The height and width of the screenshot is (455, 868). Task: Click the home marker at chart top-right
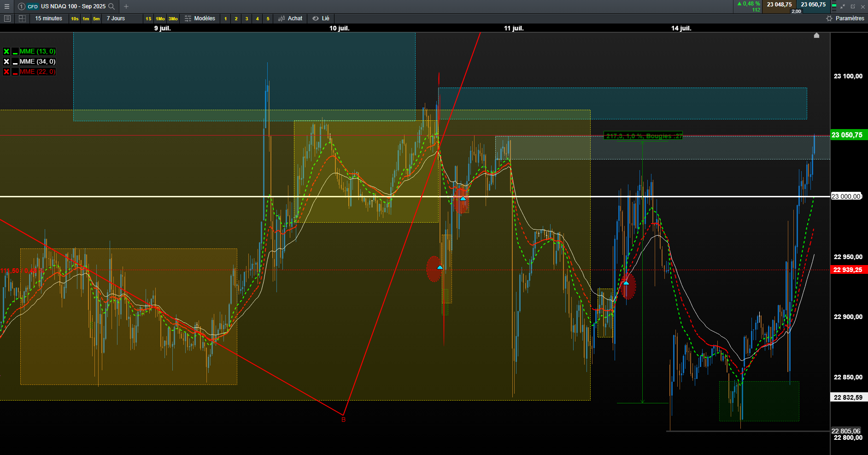pyautogui.click(x=816, y=35)
